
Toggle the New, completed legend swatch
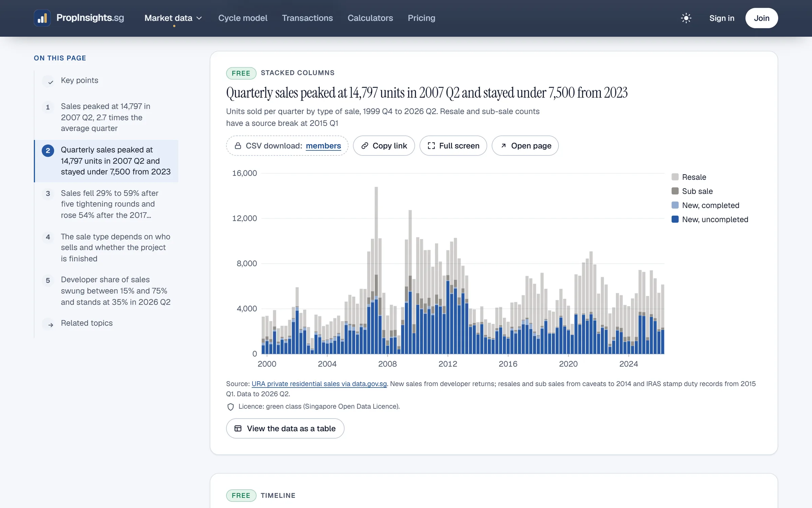click(x=675, y=205)
